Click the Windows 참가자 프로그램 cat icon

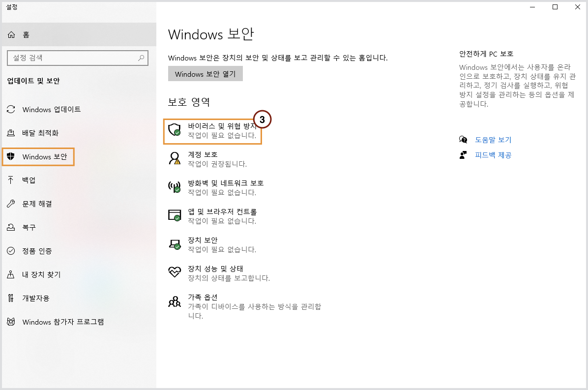click(11, 322)
